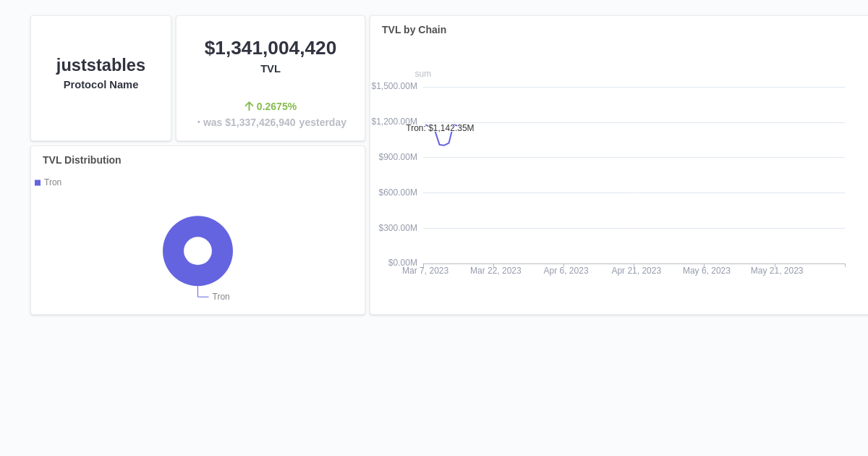Screen dimensions: 868x456
Task: Click the donut chart Tron segment
Action: [198, 225]
